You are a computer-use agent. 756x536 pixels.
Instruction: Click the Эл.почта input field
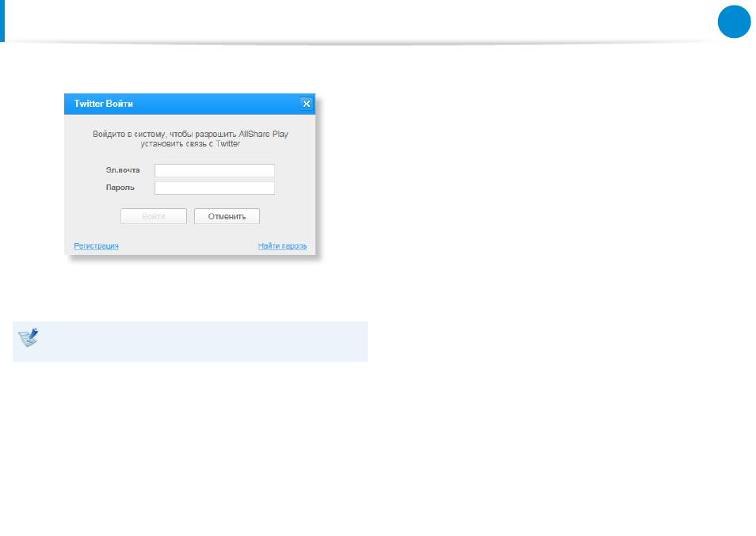pyautogui.click(x=215, y=170)
